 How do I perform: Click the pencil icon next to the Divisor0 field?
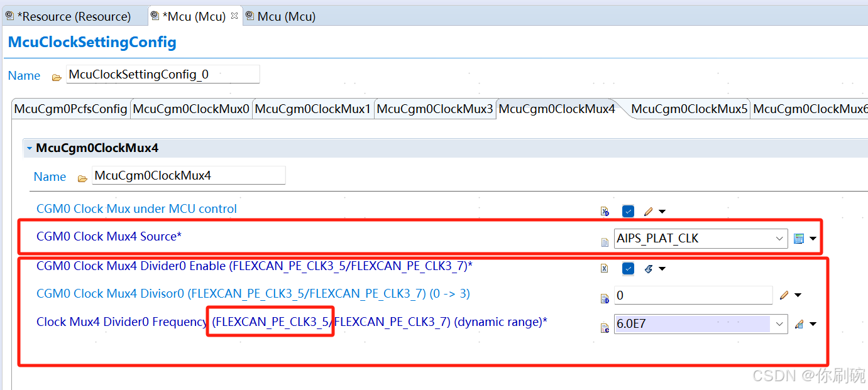pyautogui.click(x=784, y=295)
